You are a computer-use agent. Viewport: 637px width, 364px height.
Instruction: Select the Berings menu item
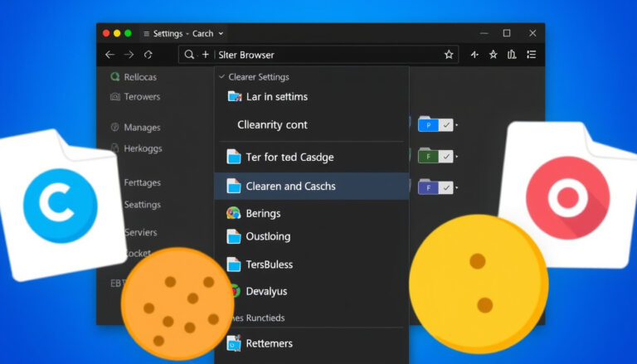click(x=312, y=213)
